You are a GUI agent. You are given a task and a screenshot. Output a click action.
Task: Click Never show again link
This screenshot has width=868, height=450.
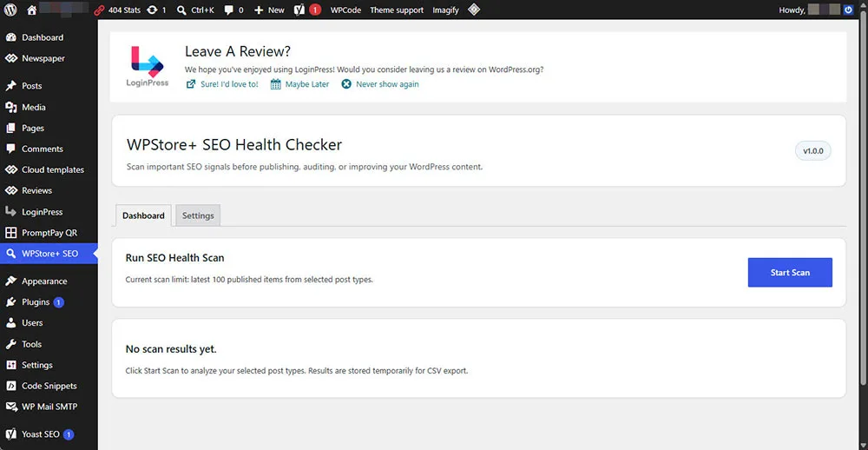click(x=380, y=84)
